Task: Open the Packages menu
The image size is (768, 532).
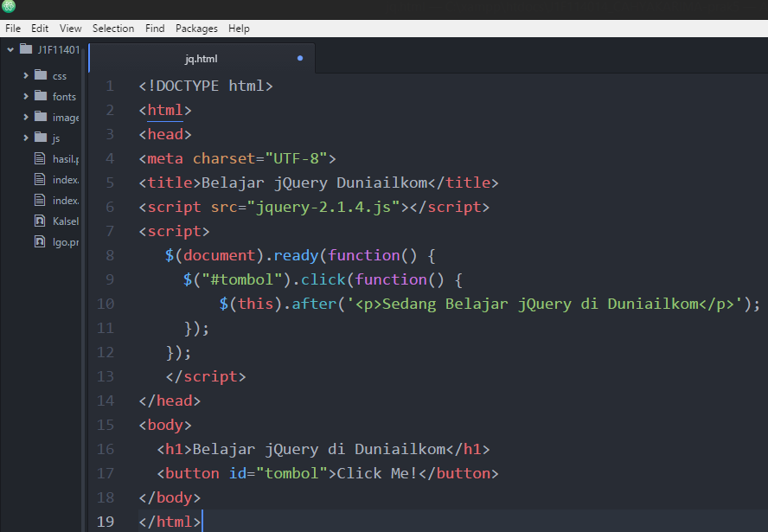Action: coord(196,28)
